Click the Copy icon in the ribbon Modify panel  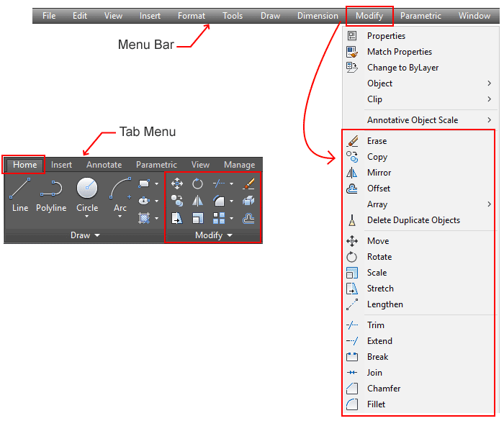177,201
